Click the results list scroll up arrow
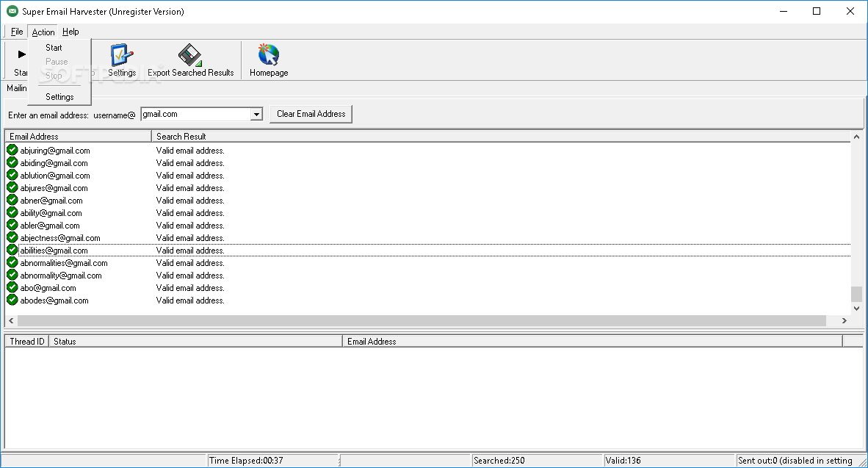 coord(856,137)
